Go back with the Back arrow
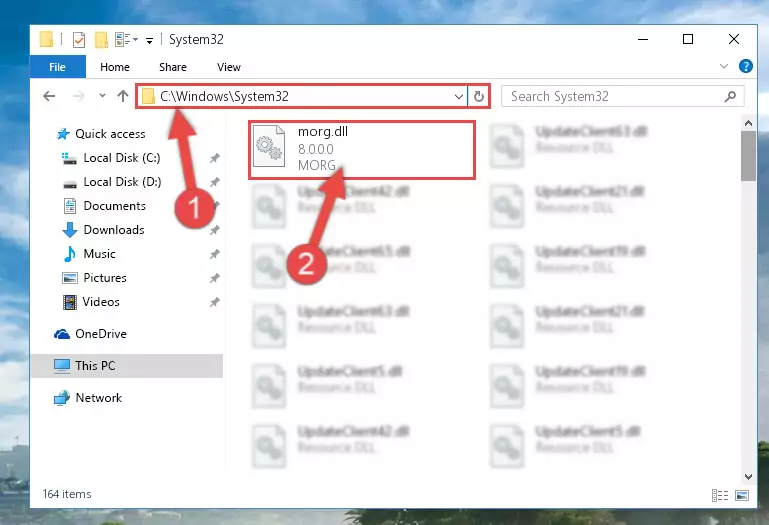Viewport: 769px width, 525px height. [x=49, y=96]
